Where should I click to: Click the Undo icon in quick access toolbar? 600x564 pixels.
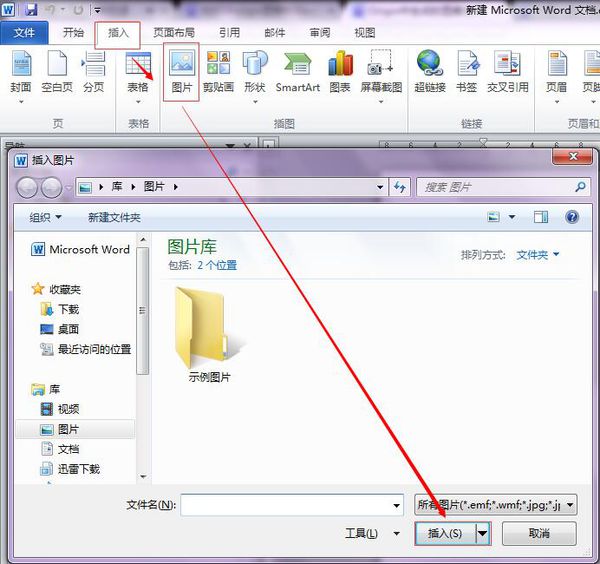coord(50,10)
